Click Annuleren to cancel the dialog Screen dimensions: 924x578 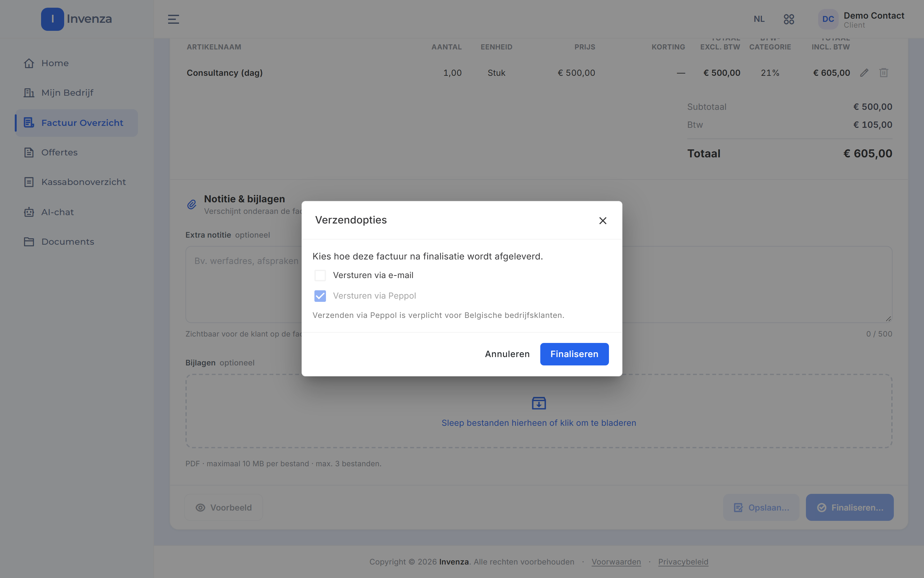tap(507, 354)
